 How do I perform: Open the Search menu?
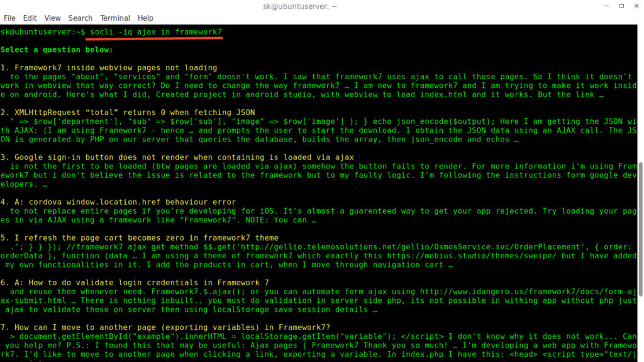(x=80, y=18)
